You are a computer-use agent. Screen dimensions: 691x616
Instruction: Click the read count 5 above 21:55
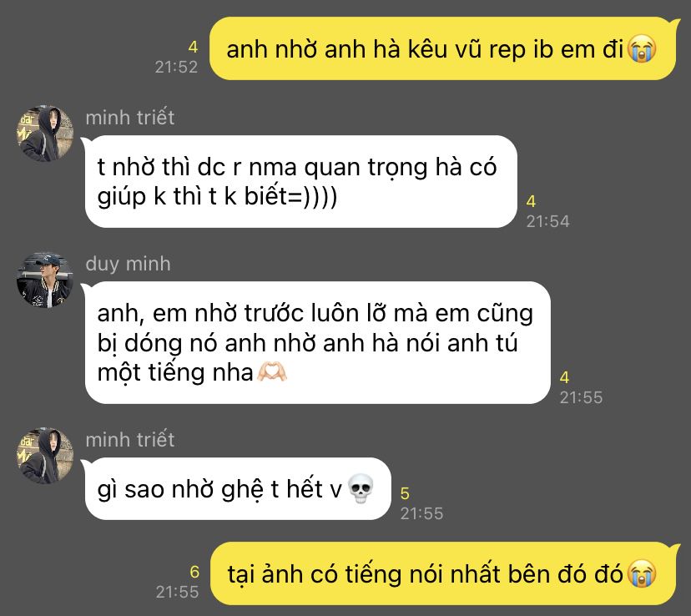[x=405, y=493]
